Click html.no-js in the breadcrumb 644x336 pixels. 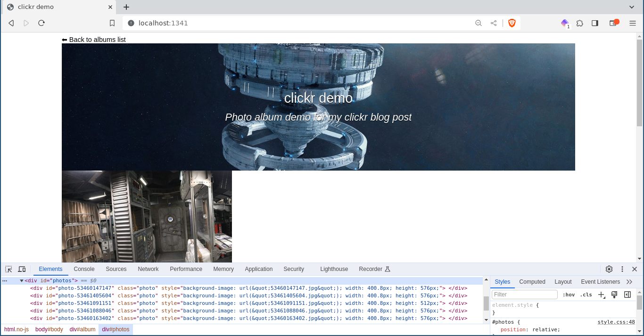pyautogui.click(x=17, y=329)
